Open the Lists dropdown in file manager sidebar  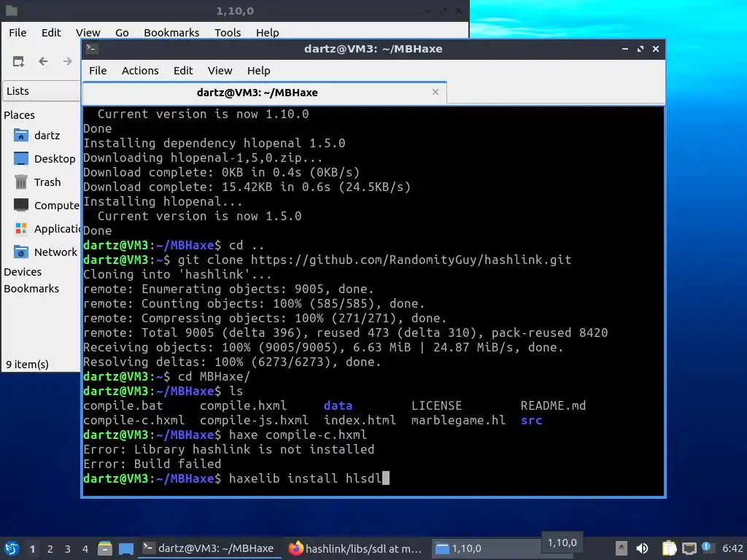click(x=42, y=91)
